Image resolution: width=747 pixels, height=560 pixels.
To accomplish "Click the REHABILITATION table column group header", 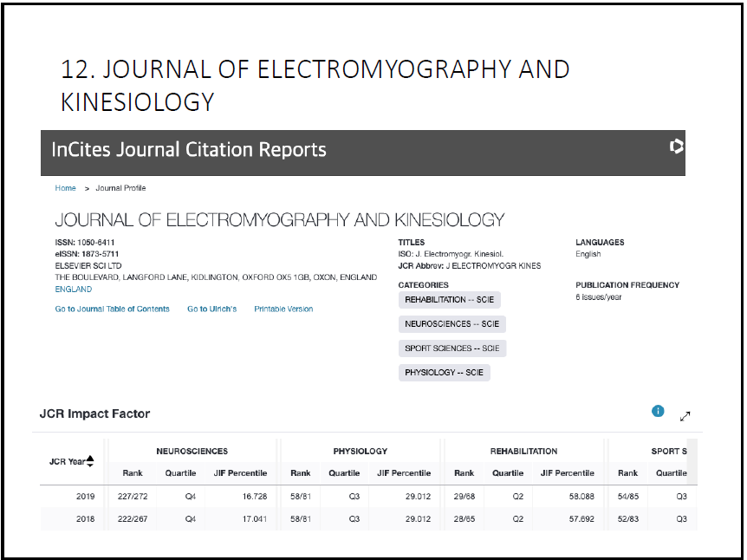I will (x=523, y=451).
